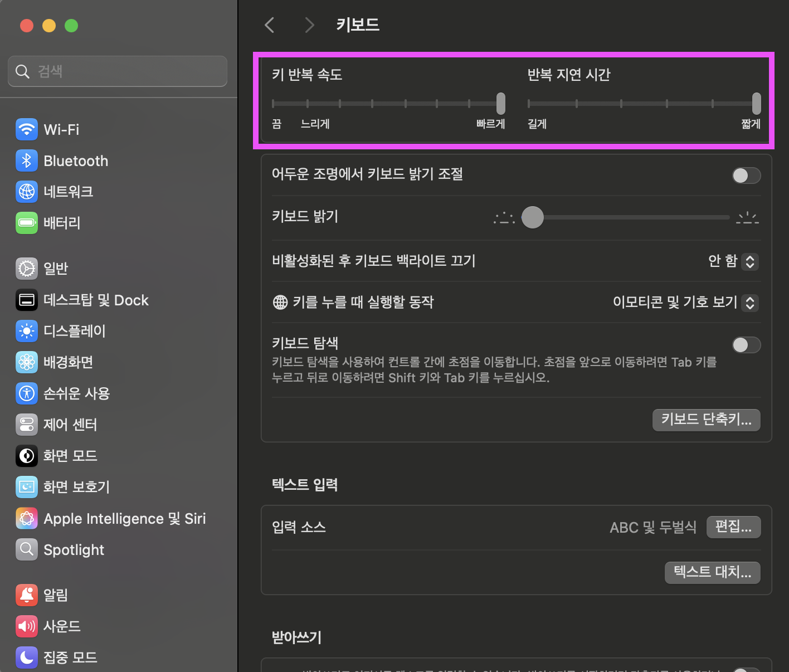Select the 사운드 sidebar label

62,626
